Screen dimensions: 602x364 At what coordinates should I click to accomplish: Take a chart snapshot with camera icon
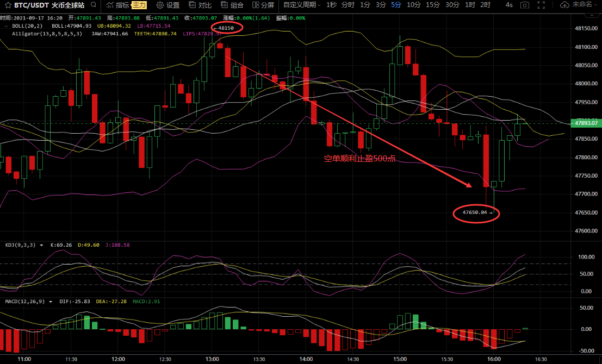pos(524,5)
